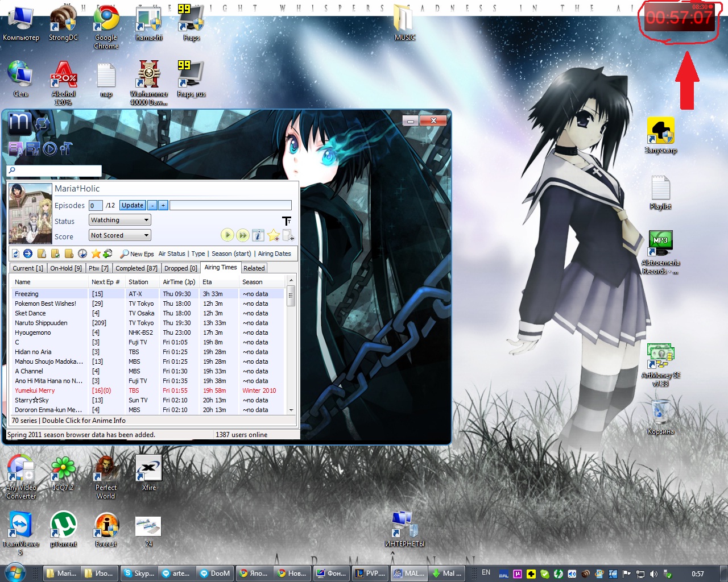
Task: Click the Windows Start orb
Action: click(15, 572)
